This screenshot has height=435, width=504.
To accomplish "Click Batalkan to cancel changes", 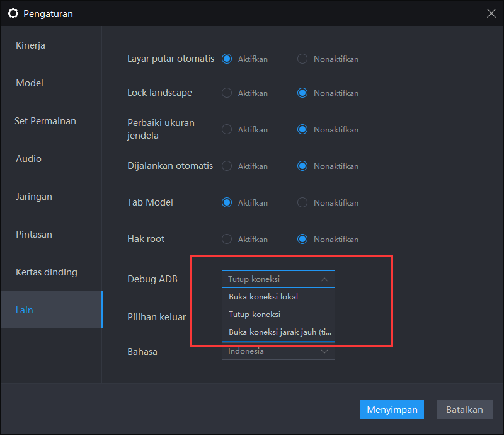I will click(464, 409).
